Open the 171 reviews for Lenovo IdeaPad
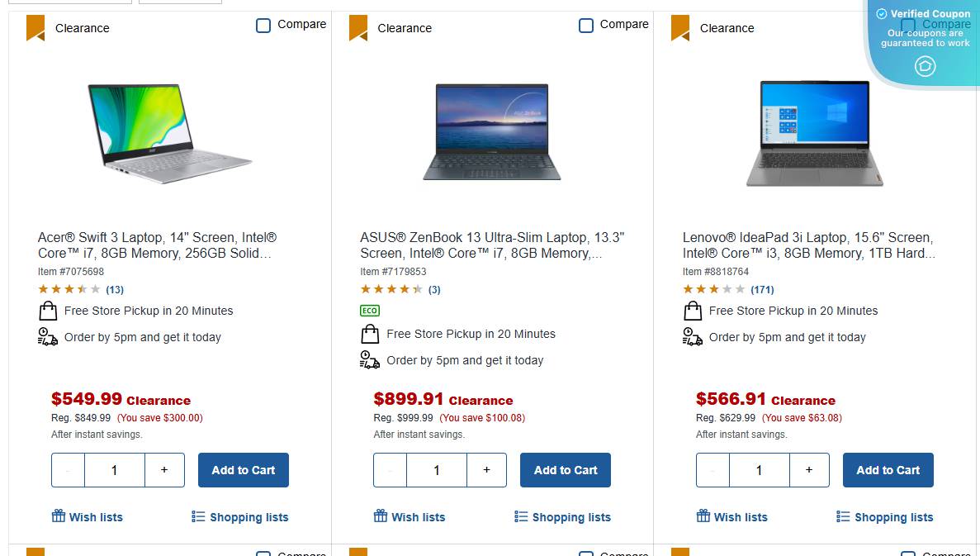 coord(762,290)
